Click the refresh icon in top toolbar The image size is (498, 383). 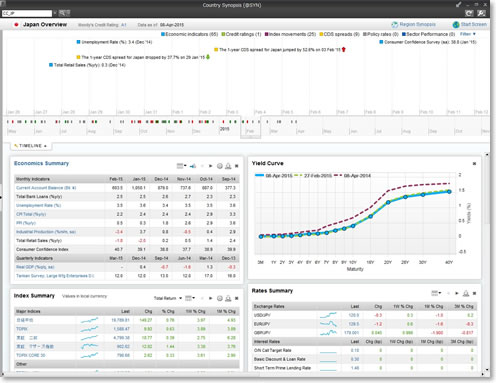469,13
